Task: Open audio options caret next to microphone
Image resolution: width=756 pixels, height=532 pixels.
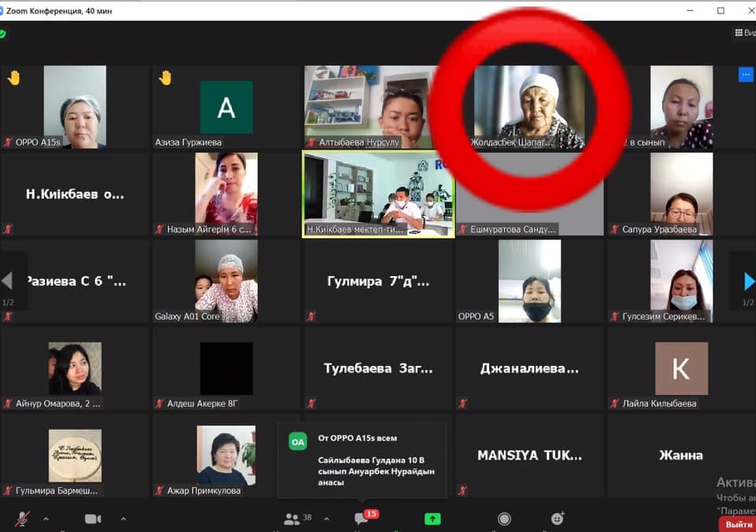Action: (x=46, y=519)
